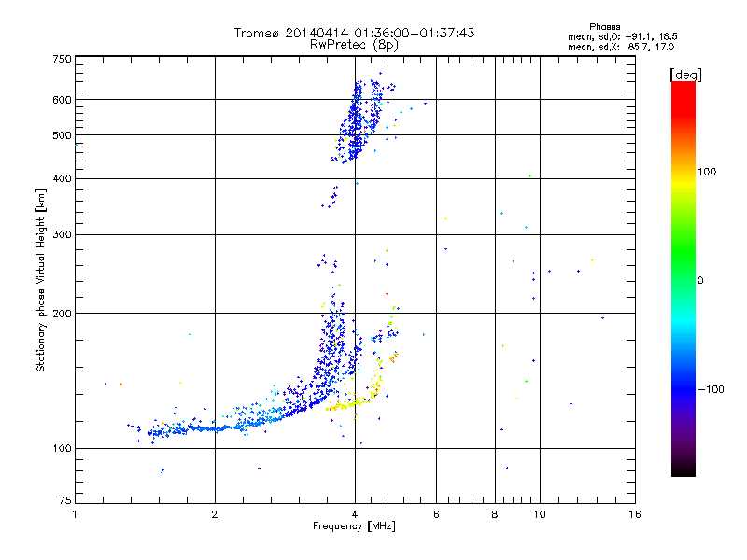Screen dimensions: 747x560
Task: Click the plot title 'Tromsø 20140414 01:36:00-01:37:43'
Action: (354, 33)
